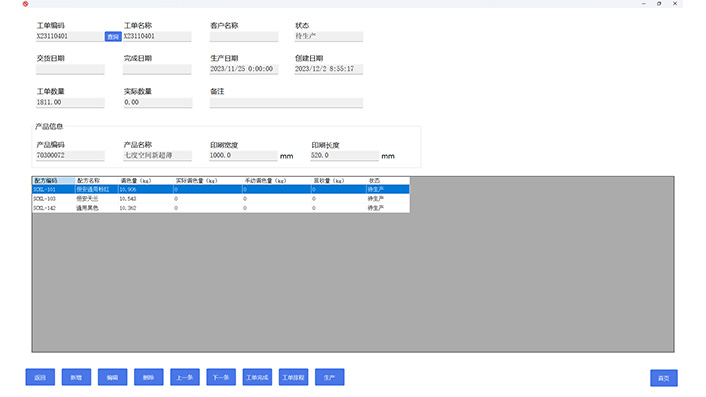The image size is (706, 397).
Task: Click the 10.362 cell in the table
Action: click(x=146, y=208)
